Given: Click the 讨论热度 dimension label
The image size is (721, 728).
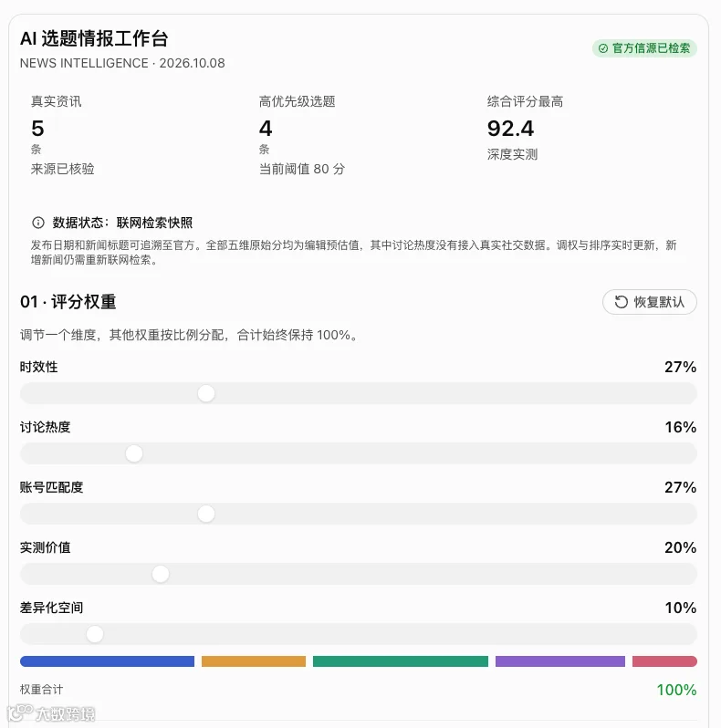Looking at the screenshot, I should [45, 427].
